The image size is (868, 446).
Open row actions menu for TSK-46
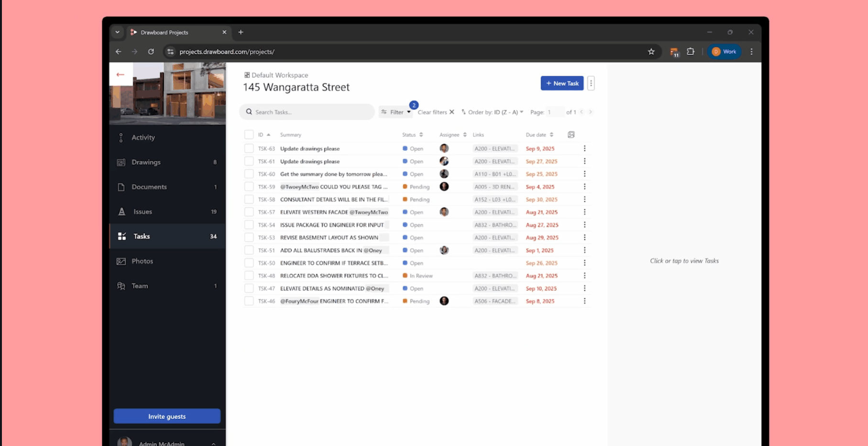pyautogui.click(x=584, y=301)
